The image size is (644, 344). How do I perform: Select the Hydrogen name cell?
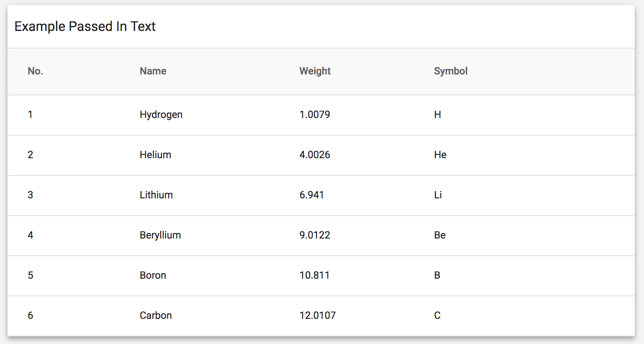click(161, 115)
